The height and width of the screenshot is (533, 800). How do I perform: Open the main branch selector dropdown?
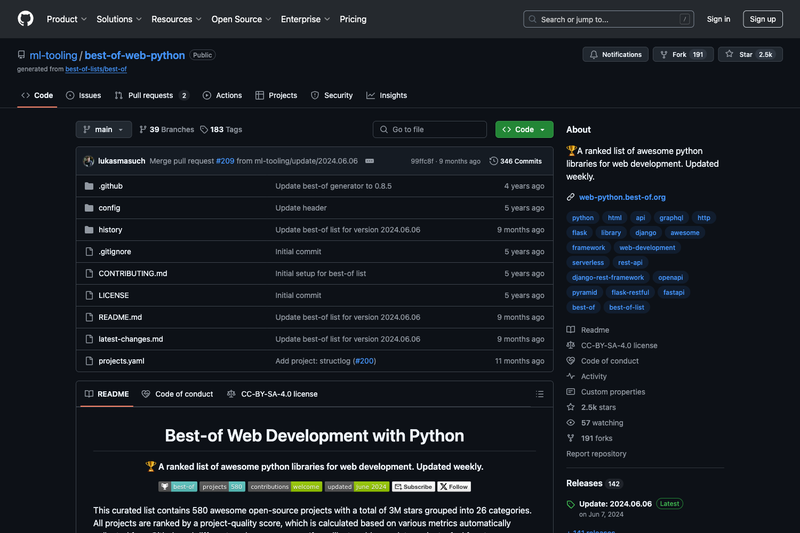(x=104, y=130)
